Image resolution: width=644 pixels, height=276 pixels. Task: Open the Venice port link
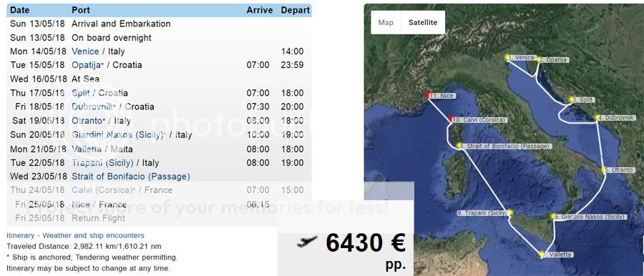tap(85, 51)
